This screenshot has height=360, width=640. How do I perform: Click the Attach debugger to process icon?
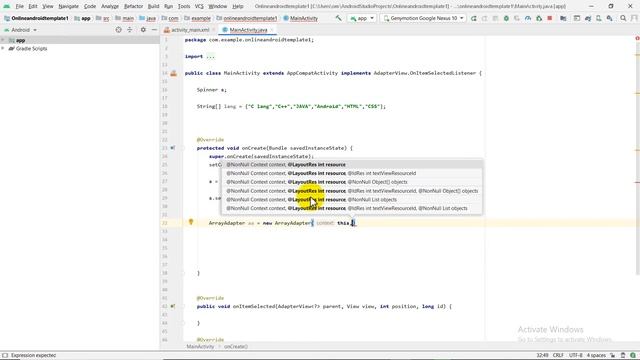coord(539,18)
